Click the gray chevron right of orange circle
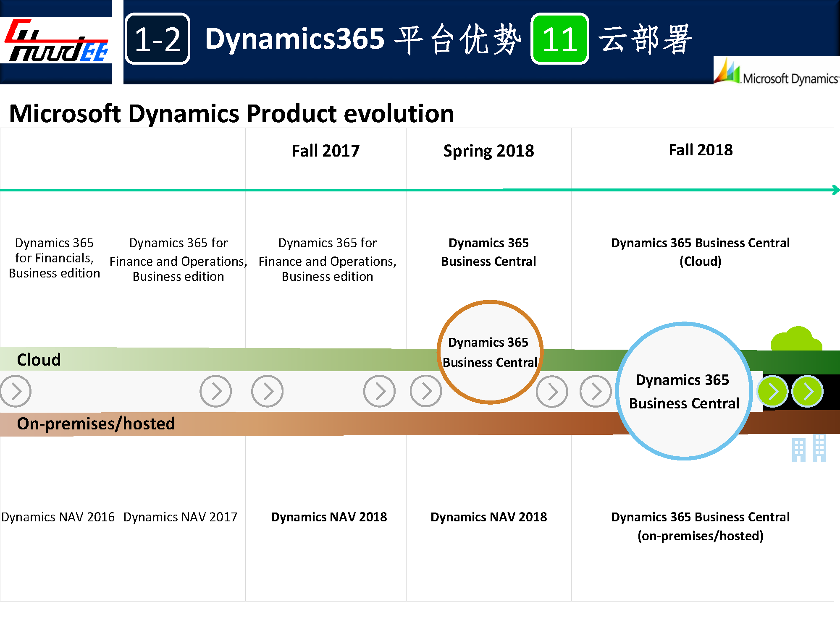This screenshot has height=633, width=840. pyautogui.click(x=552, y=392)
